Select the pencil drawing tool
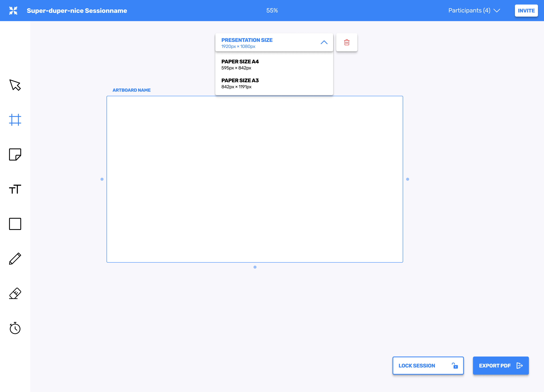 tap(15, 259)
